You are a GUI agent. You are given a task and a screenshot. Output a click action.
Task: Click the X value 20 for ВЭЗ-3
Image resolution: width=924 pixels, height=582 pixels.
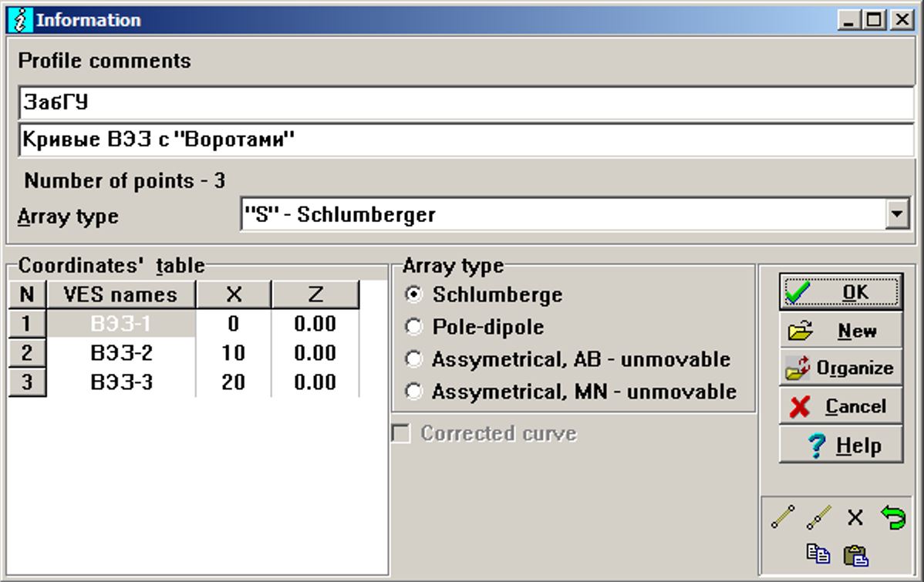tap(234, 382)
